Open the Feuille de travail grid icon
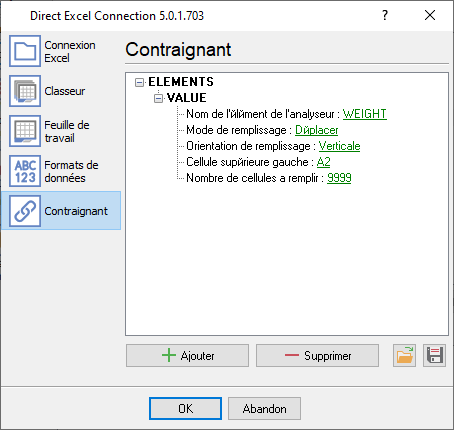The height and width of the screenshot is (430, 454). (x=25, y=131)
